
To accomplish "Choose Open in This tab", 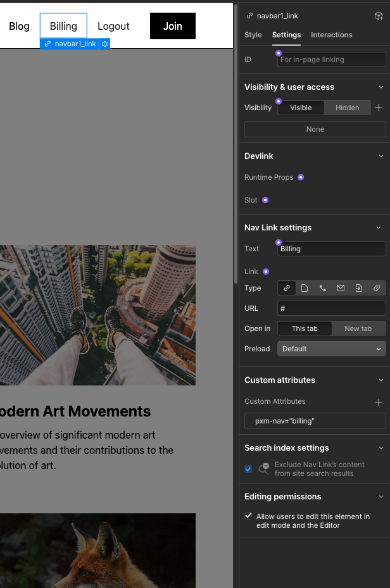I will 305,328.
